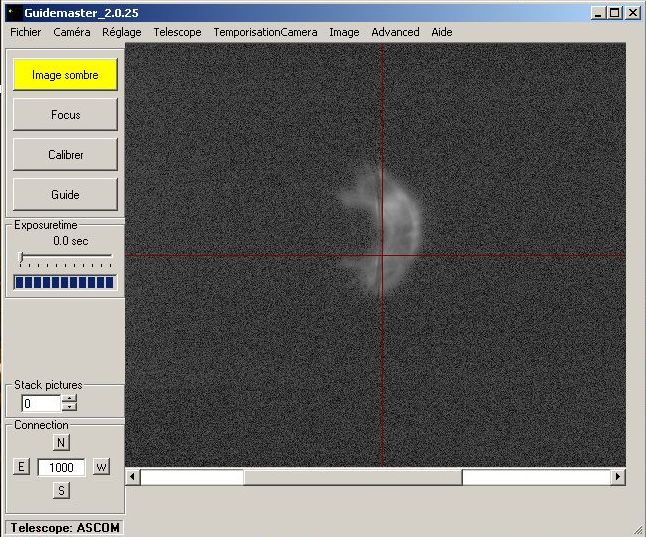Viewport: 646px width, 537px height.
Task: Click the yellow Image sombre button
Action: pyautogui.click(x=65, y=75)
